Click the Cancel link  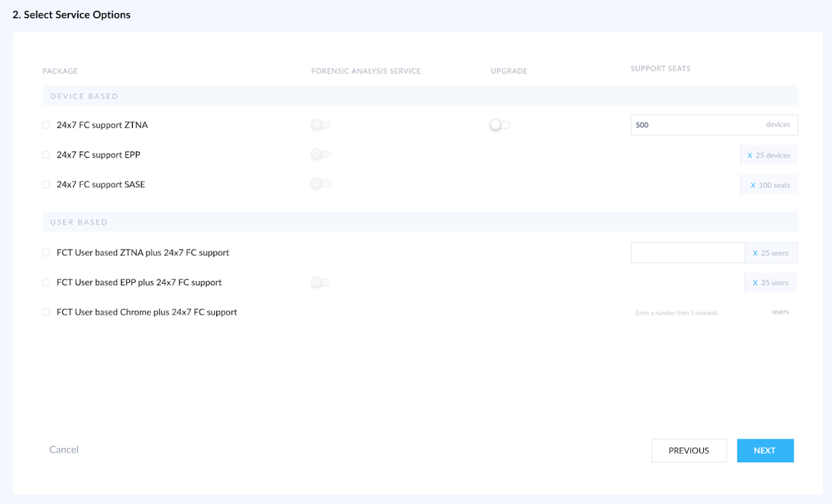click(x=63, y=449)
